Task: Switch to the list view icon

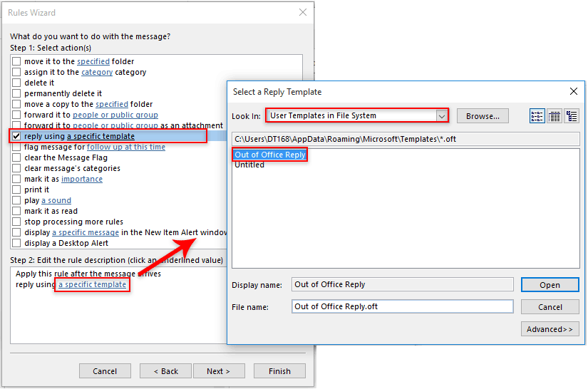Action: 537,116
